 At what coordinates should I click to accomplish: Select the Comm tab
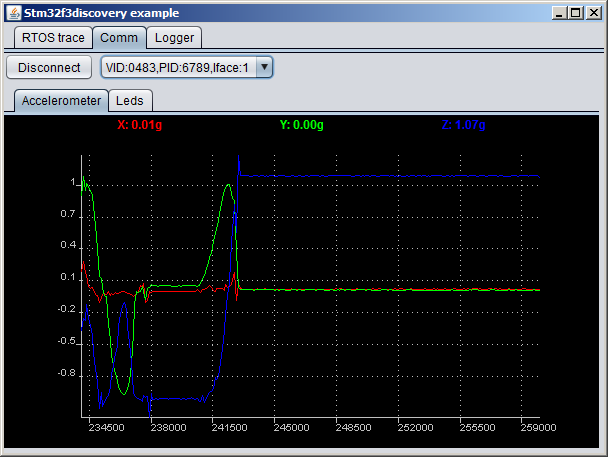(x=119, y=38)
